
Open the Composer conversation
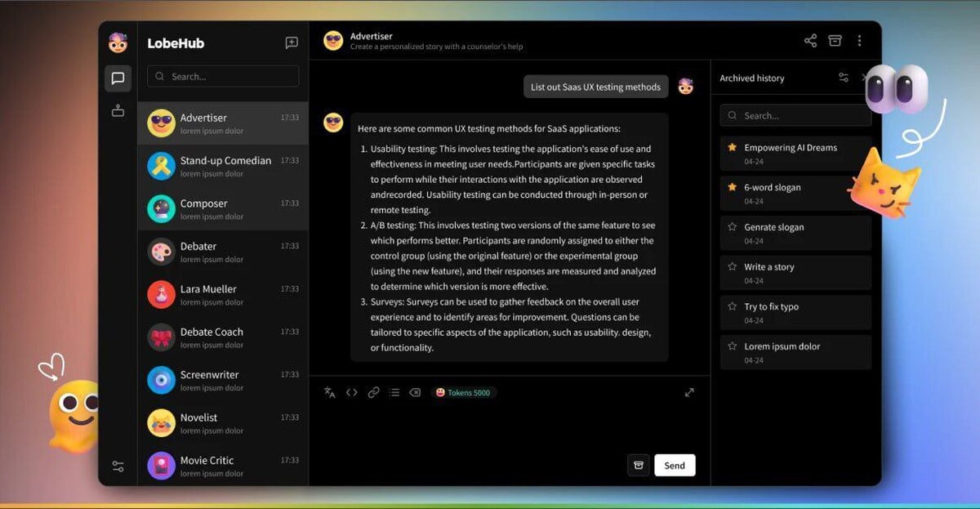223,209
